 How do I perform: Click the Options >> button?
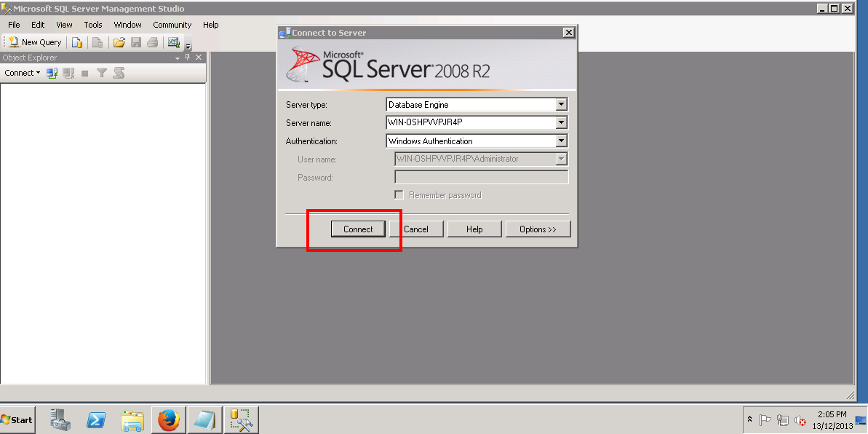(x=538, y=229)
